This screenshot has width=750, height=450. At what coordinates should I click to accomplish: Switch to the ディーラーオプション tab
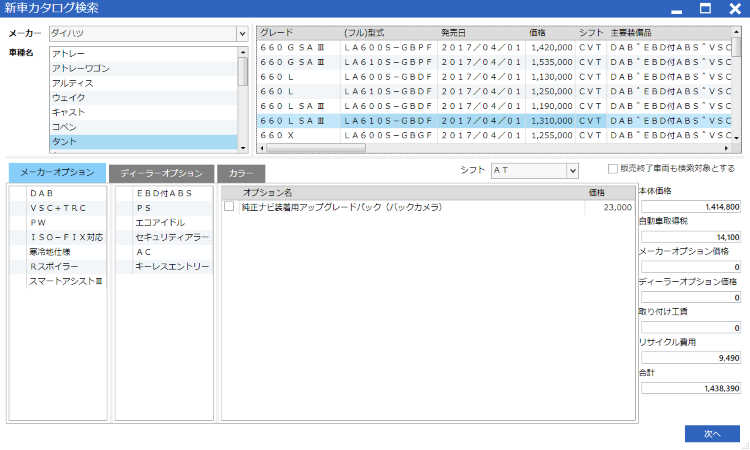pyautogui.click(x=161, y=174)
